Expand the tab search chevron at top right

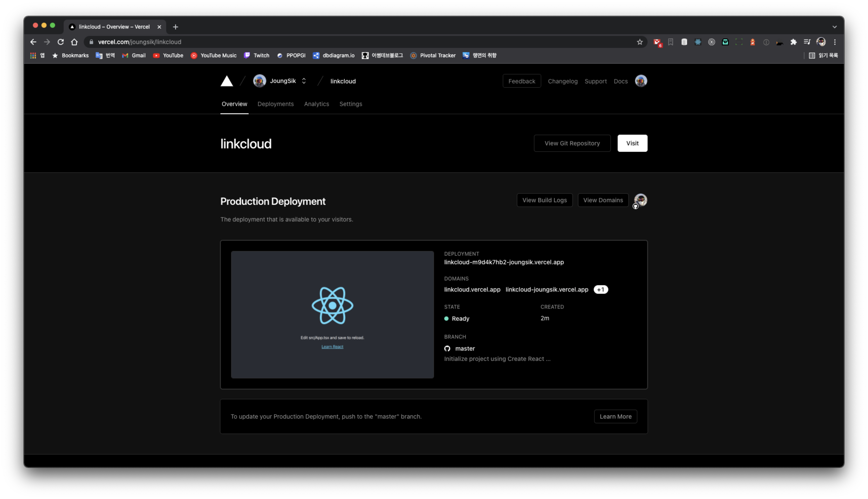point(834,27)
